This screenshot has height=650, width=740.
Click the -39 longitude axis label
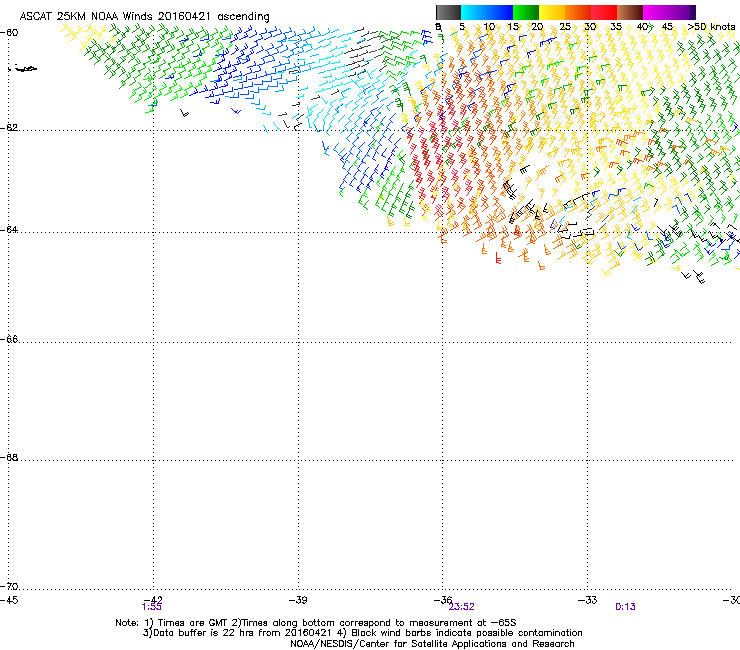(x=298, y=600)
